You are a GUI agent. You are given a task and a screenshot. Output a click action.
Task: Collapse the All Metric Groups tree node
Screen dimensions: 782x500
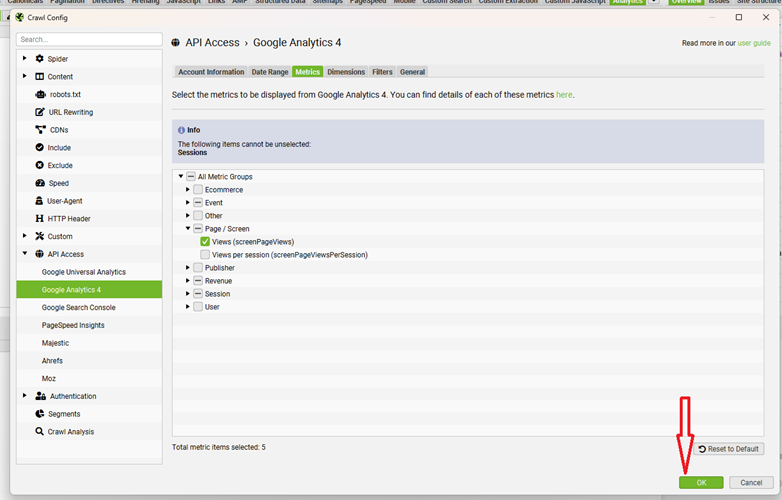point(181,176)
